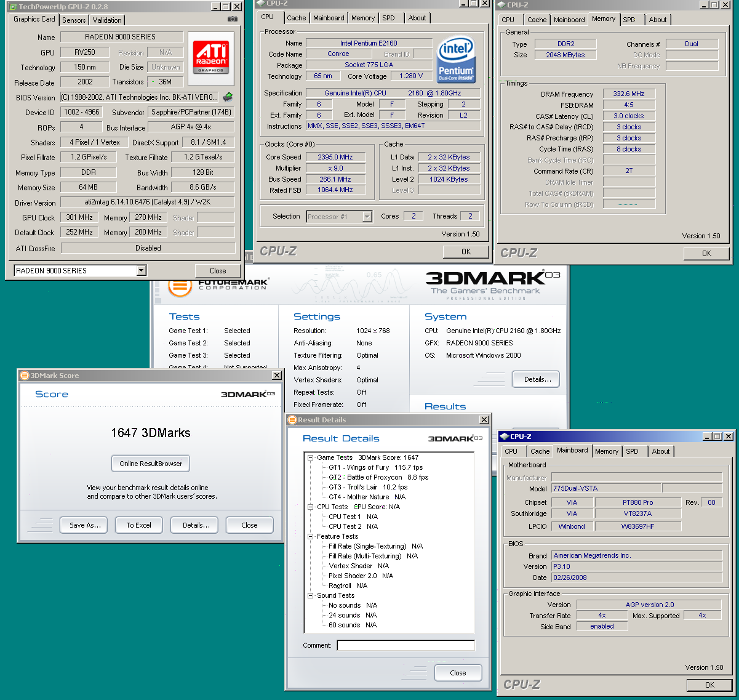739x700 pixels.
Task: Click the ATI CrossFire Disabled field
Action: click(148, 248)
